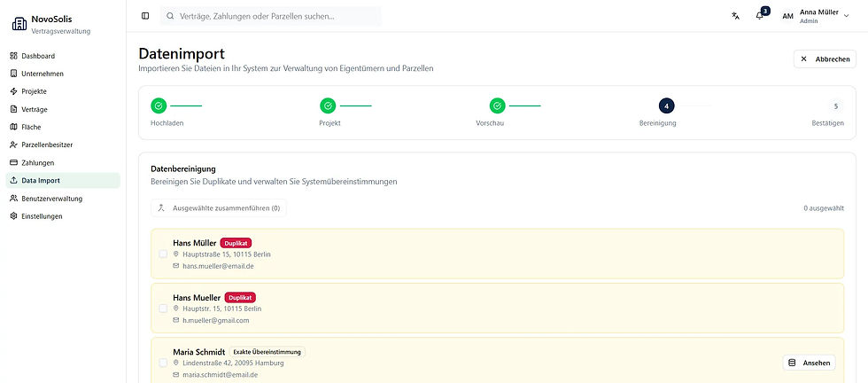The width and height of the screenshot is (868, 383).
Task: Expand Anna Müller account menu chevron
Action: (x=846, y=16)
